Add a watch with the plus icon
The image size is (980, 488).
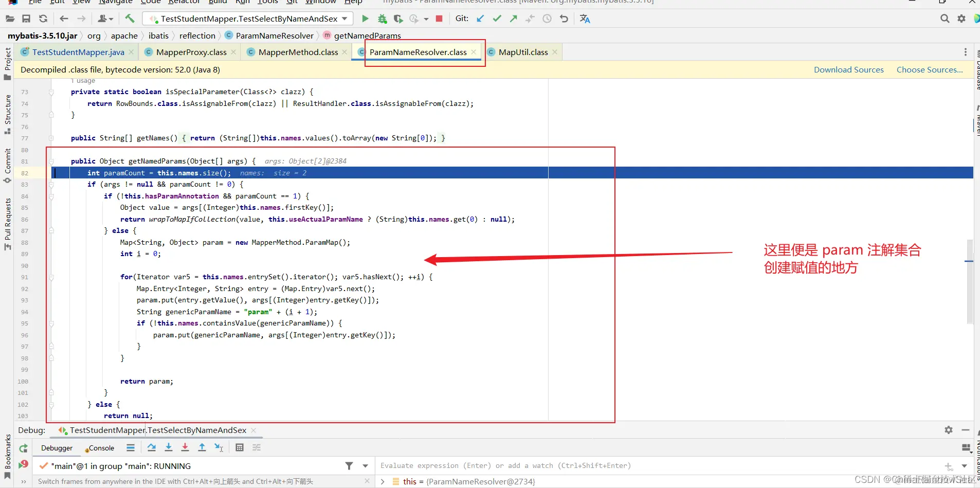pyautogui.click(x=949, y=466)
